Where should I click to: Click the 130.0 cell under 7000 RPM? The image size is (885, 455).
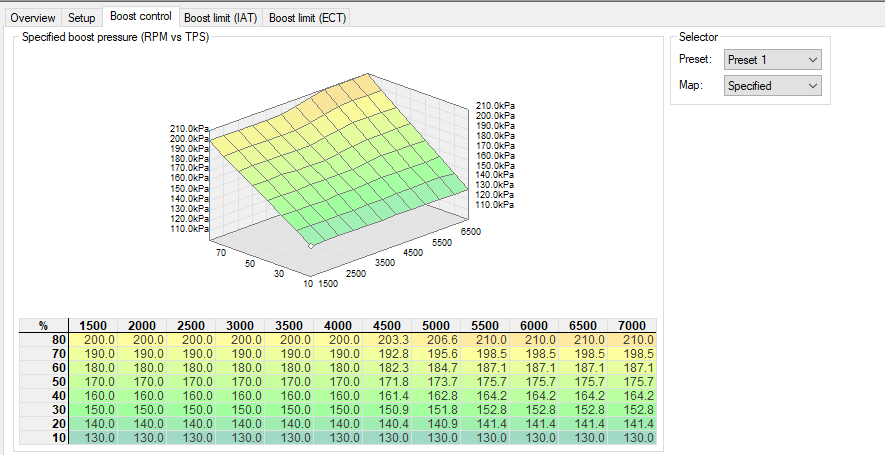632,438
